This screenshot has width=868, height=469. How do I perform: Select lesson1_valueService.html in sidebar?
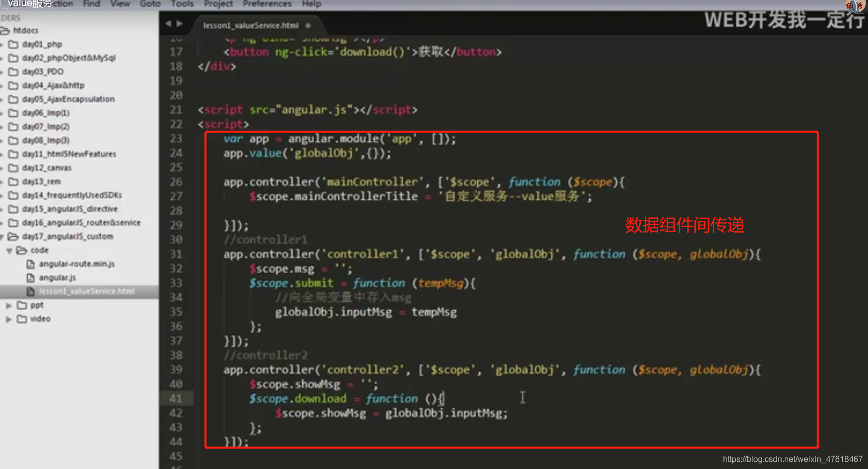87,291
